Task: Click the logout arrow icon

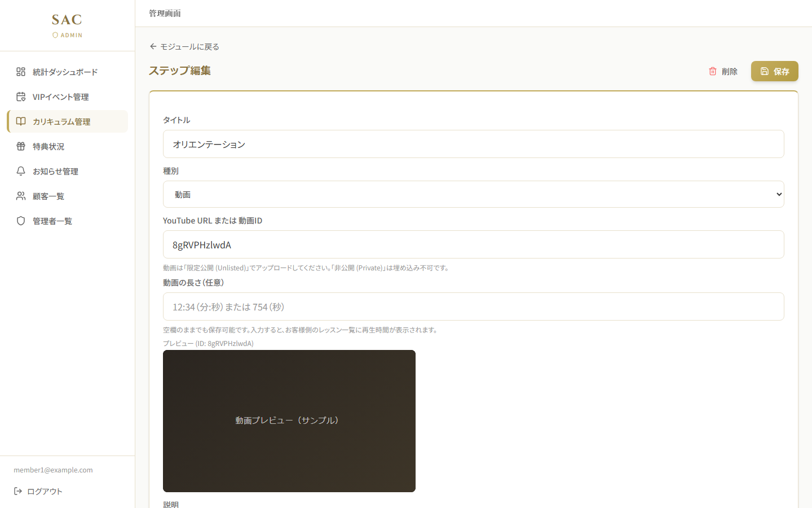Action: pos(18,491)
